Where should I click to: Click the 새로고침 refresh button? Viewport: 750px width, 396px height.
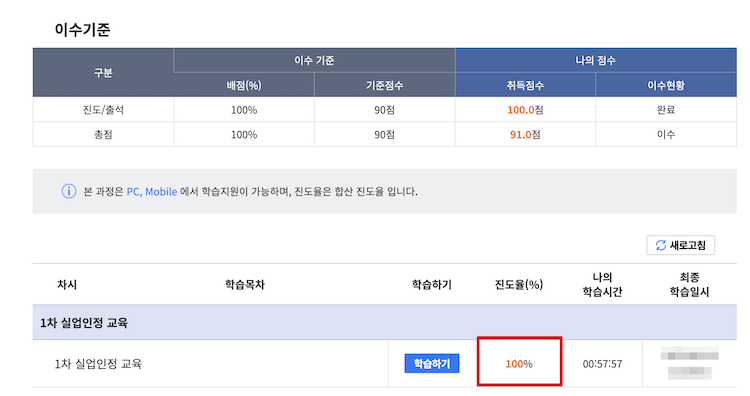coord(680,245)
